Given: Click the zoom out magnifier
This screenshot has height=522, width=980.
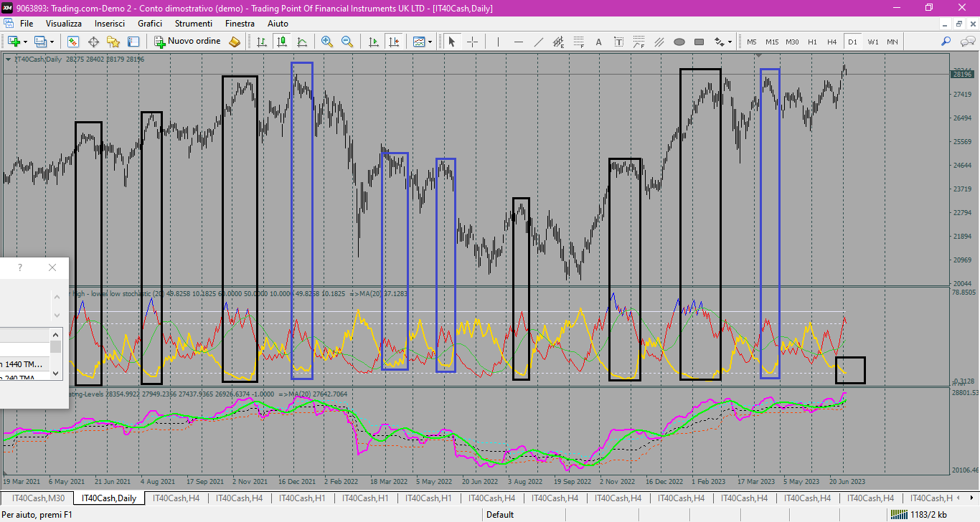Looking at the screenshot, I should click(347, 42).
